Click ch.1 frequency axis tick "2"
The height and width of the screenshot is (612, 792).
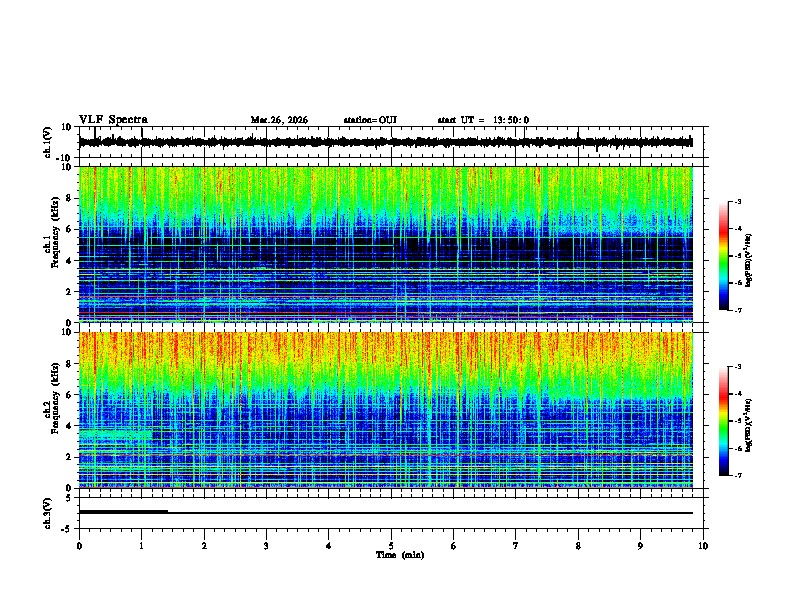click(x=70, y=291)
